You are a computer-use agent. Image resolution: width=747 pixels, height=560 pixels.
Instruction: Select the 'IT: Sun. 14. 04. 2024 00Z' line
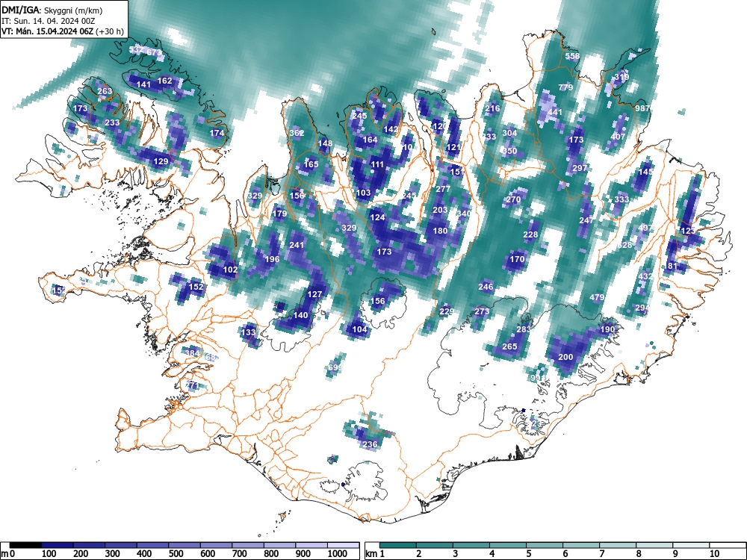46,22
